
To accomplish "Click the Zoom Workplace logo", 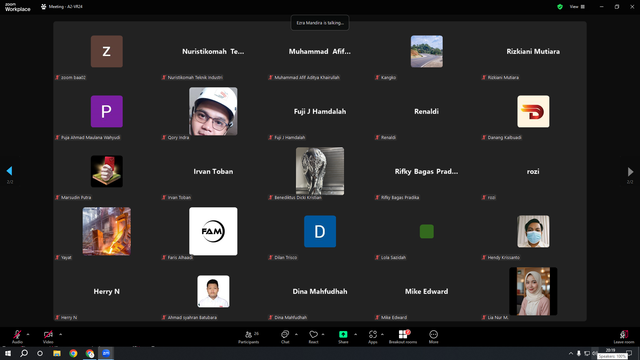I will 17,7.
